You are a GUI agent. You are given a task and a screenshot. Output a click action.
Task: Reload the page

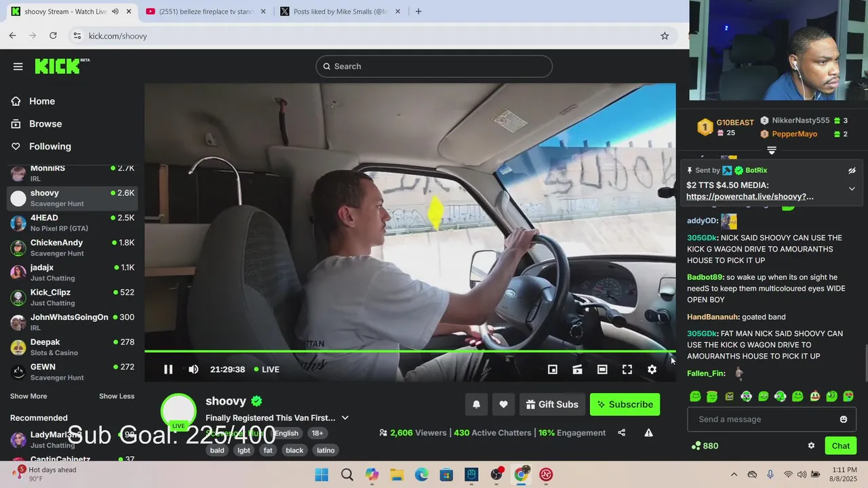[x=53, y=36]
